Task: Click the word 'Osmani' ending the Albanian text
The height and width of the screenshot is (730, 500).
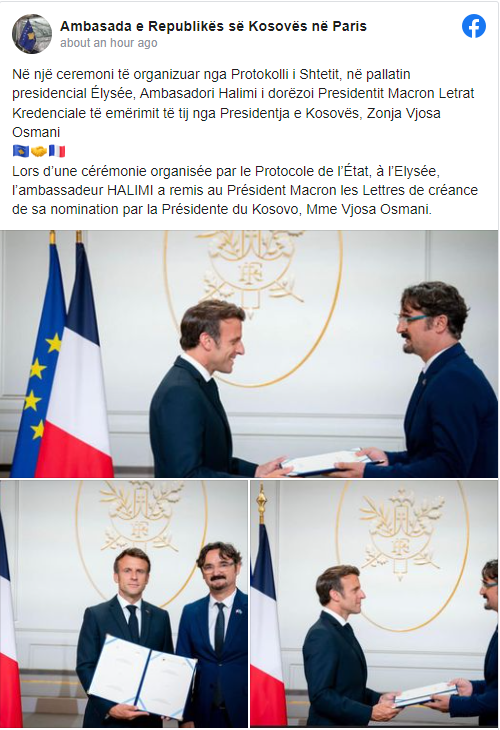Action: [x=36, y=132]
